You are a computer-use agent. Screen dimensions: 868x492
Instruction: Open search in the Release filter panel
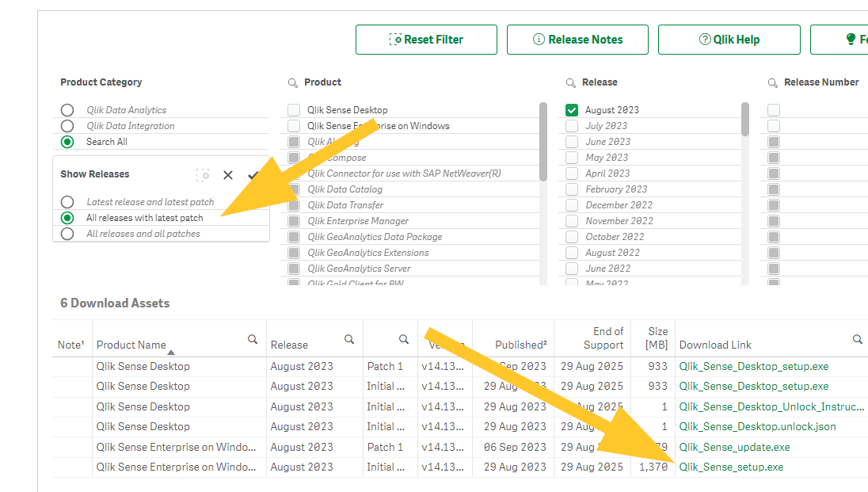[572, 82]
